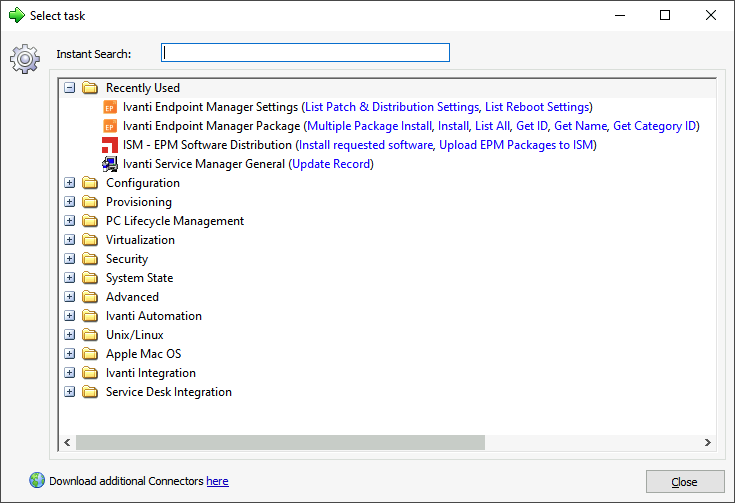Click the Ivanti Automation folder icon

90,316
